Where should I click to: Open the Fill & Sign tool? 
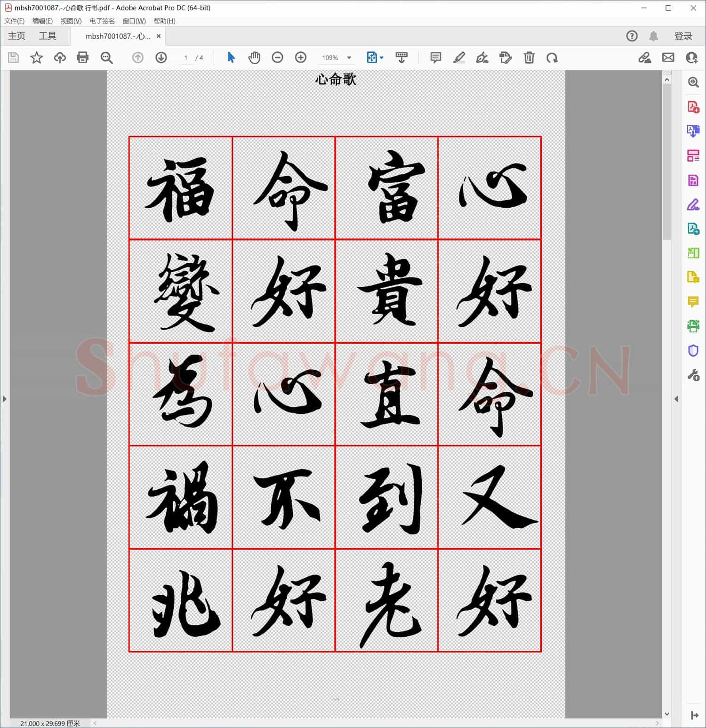(x=693, y=204)
